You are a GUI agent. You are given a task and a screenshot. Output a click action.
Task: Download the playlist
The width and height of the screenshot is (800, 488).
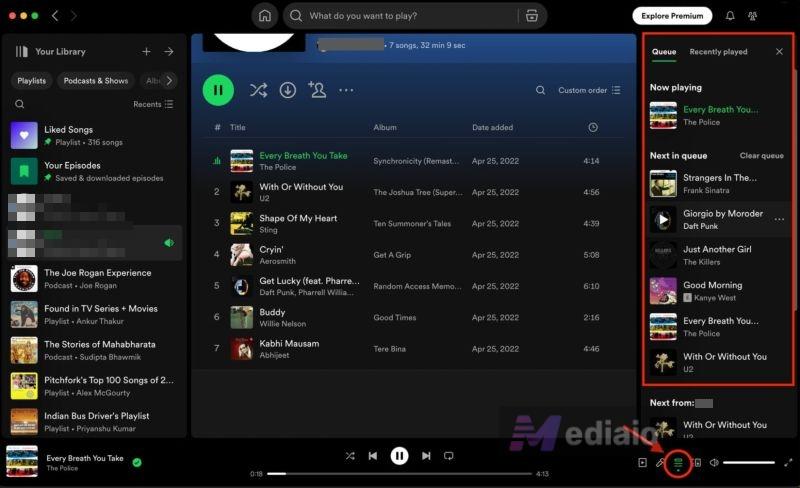tap(288, 90)
